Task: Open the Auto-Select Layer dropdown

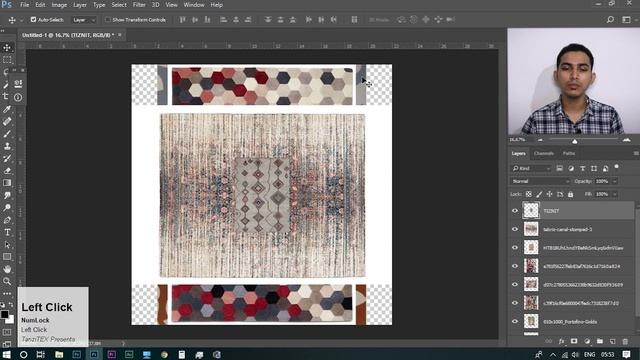Action: (84, 20)
